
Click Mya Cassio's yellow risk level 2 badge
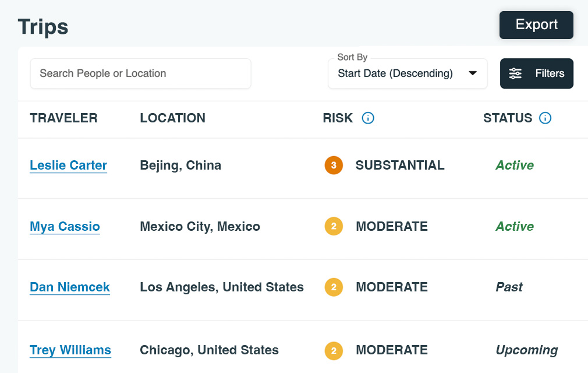(x=334, y=226)
